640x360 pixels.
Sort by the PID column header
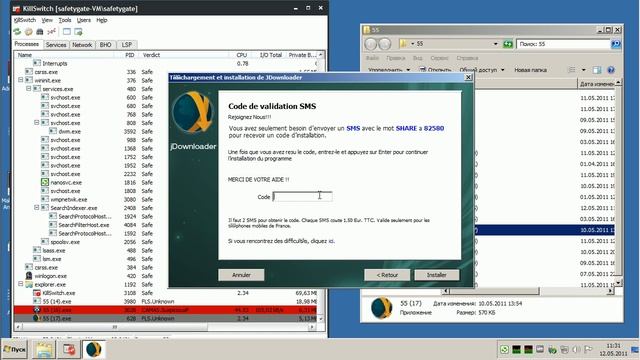[x=130, y=55]
